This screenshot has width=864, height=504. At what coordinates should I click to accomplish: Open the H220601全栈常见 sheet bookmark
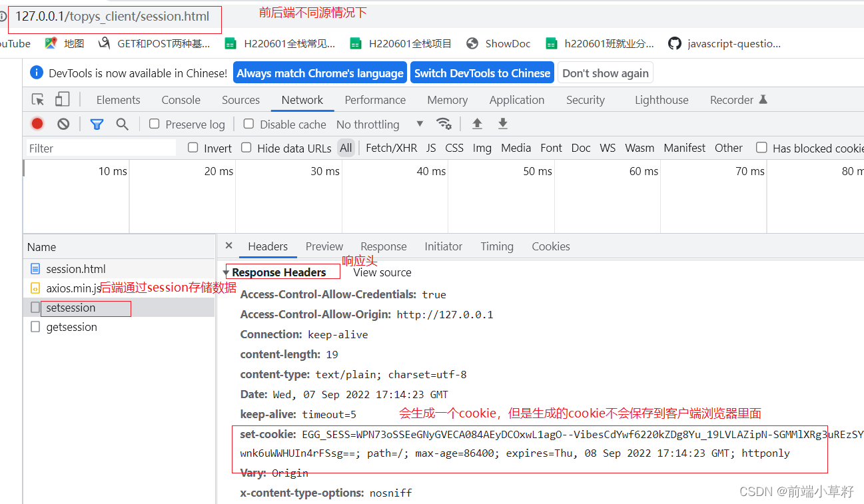pyautogui.click(x=280, y=43)
